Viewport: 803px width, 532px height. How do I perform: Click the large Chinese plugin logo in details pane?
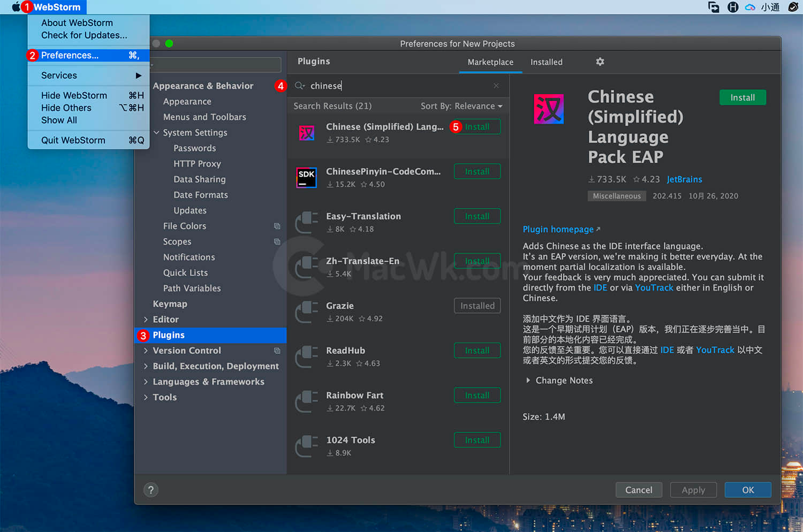click(549, 109)
